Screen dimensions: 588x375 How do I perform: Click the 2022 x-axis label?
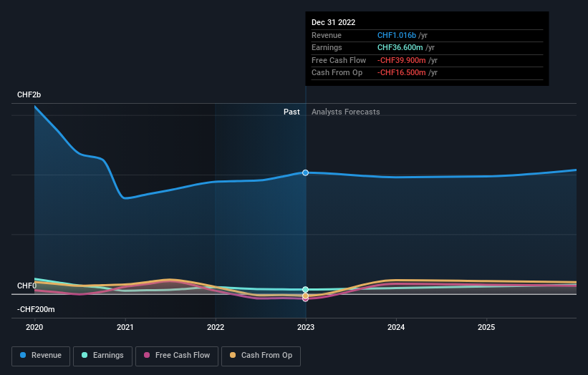click(x=216, y=328)
